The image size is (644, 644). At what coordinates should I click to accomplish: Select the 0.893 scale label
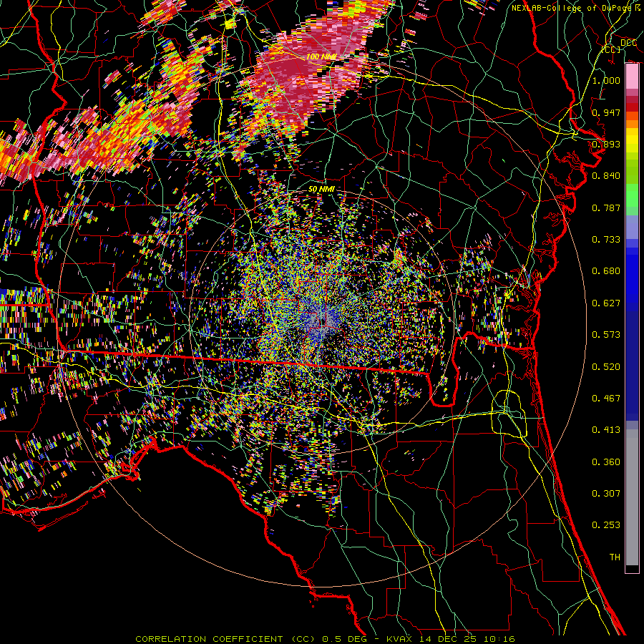(606, 144)
